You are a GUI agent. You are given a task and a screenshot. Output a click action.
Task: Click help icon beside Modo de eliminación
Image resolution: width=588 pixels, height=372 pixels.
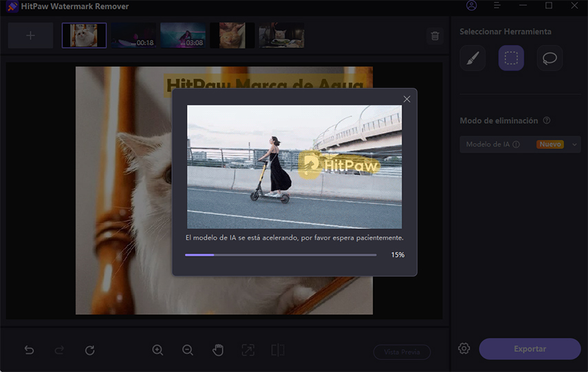tap(547, 120)
